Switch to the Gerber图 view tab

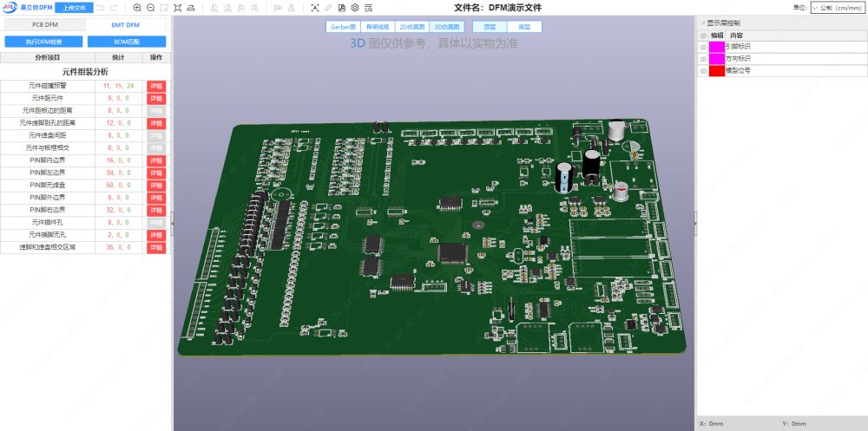343,27
